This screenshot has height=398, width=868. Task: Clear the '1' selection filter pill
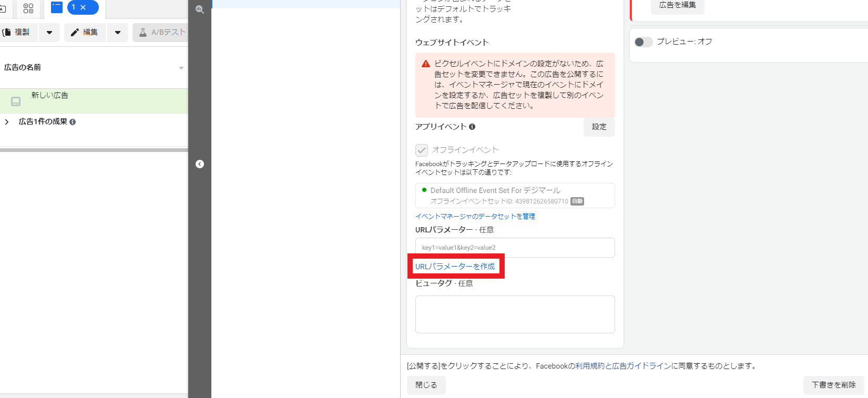point(83,7)
